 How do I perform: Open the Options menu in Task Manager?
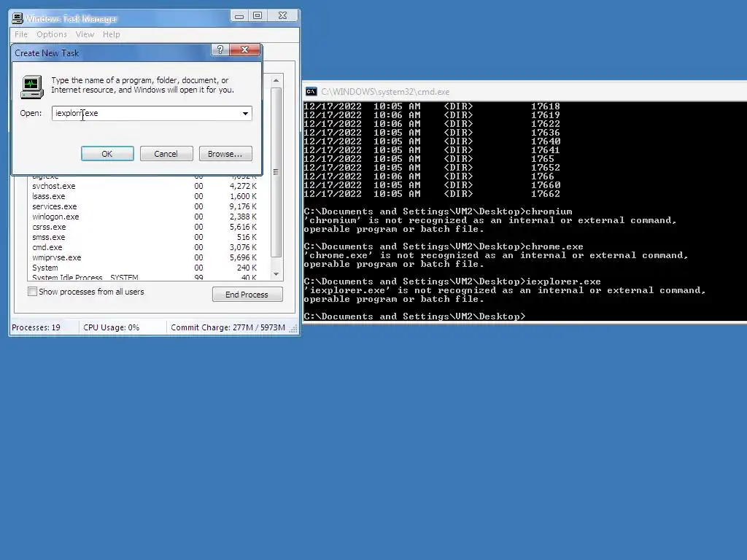(52, 34)
